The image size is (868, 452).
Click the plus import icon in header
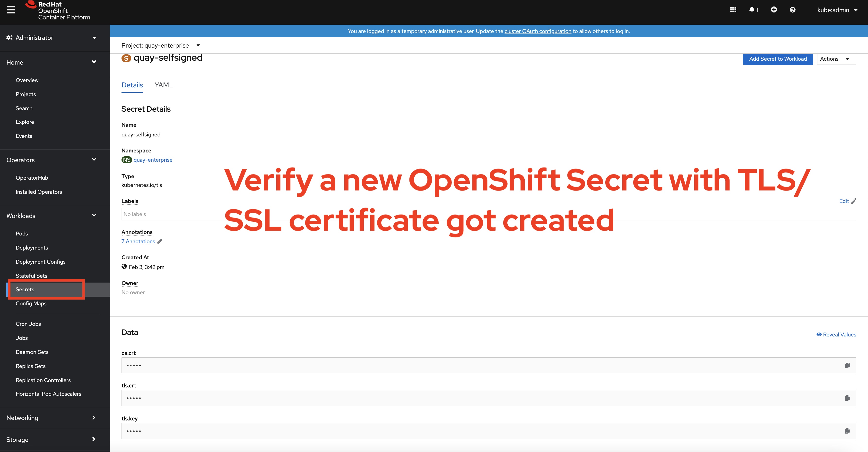pyautogui.click(x=774, y=10)
